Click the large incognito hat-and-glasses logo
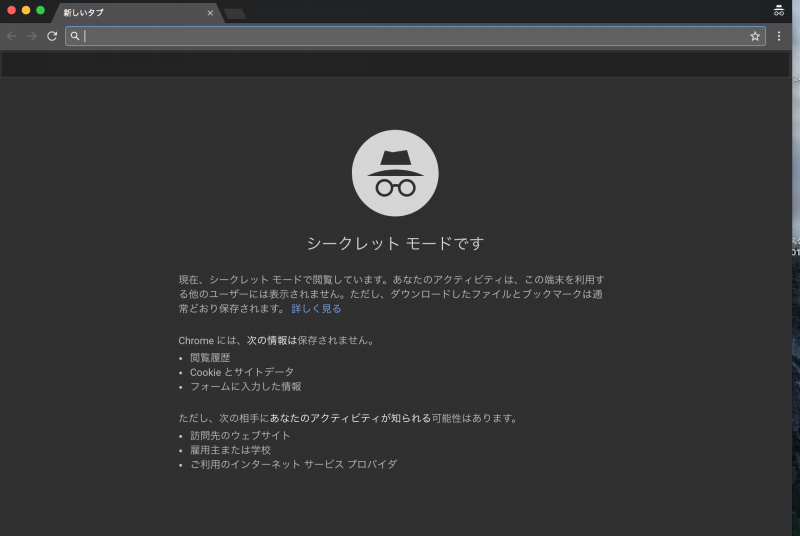Screen dimensions: 800x536 (x=395, y=173)
